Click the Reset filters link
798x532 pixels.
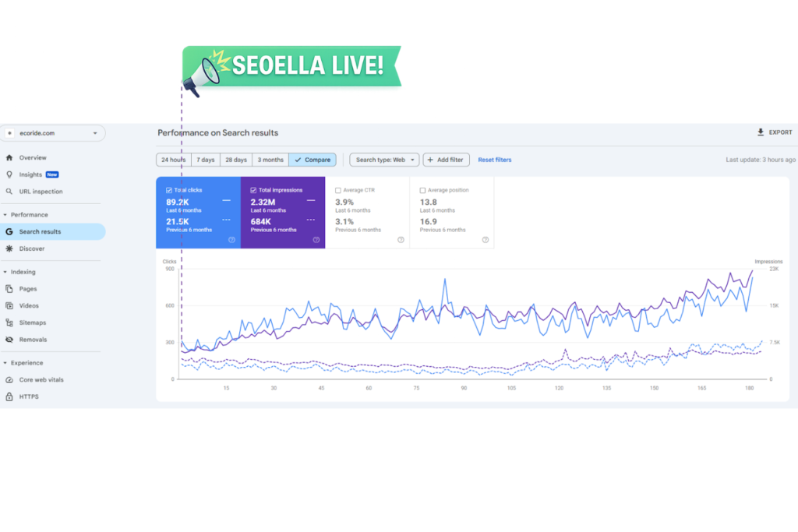495,160
